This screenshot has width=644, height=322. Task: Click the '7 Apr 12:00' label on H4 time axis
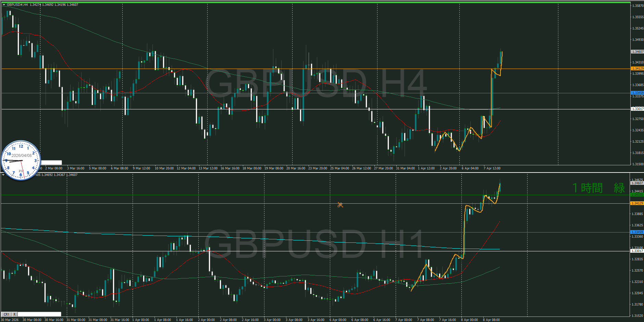point(492,168)
